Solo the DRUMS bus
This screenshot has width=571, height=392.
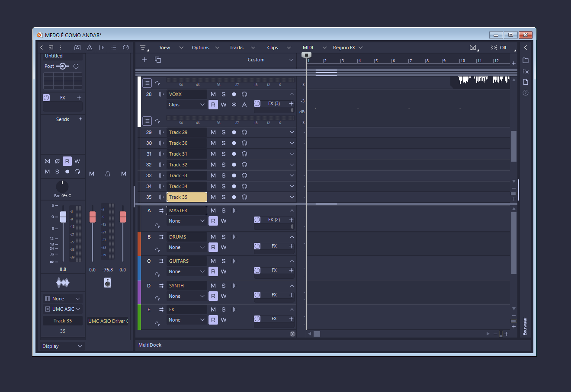tap(224, 237)
